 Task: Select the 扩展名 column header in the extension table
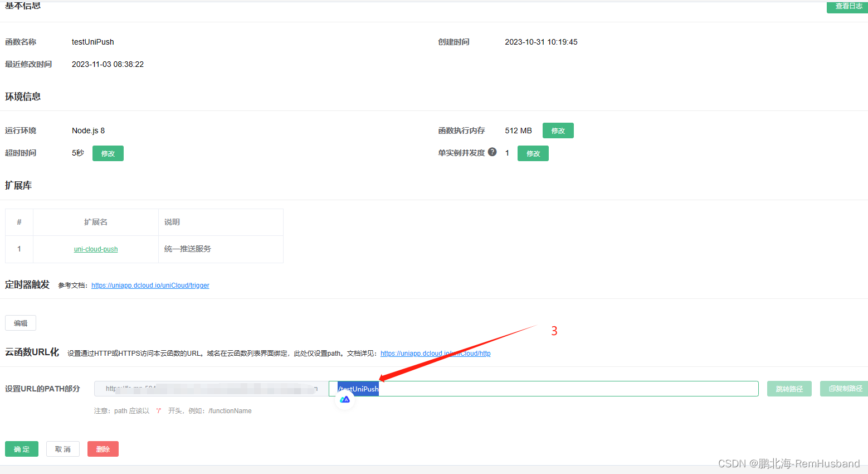[x=95, y=221]
